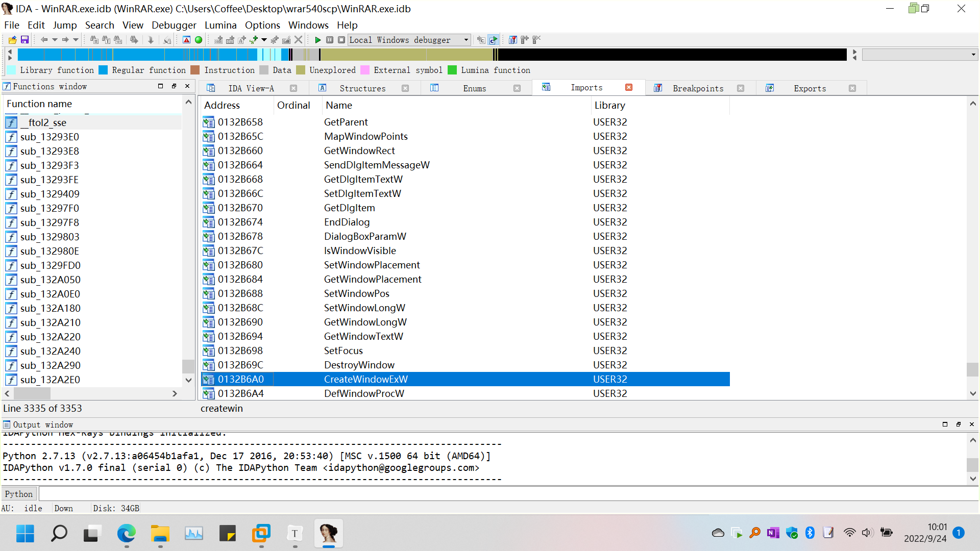Click the search next arrow-down icon
This screenshot has height=551, width=980.
[151, 40]
